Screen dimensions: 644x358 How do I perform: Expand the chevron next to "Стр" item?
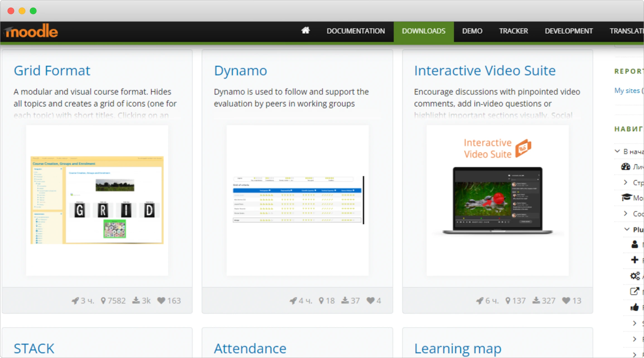coord(626,182)
